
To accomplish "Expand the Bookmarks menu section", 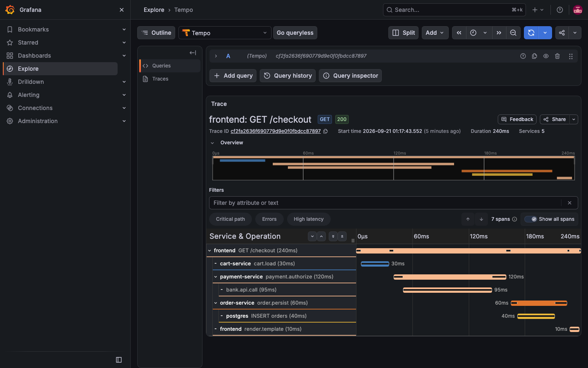I will (x=124, y=29).
